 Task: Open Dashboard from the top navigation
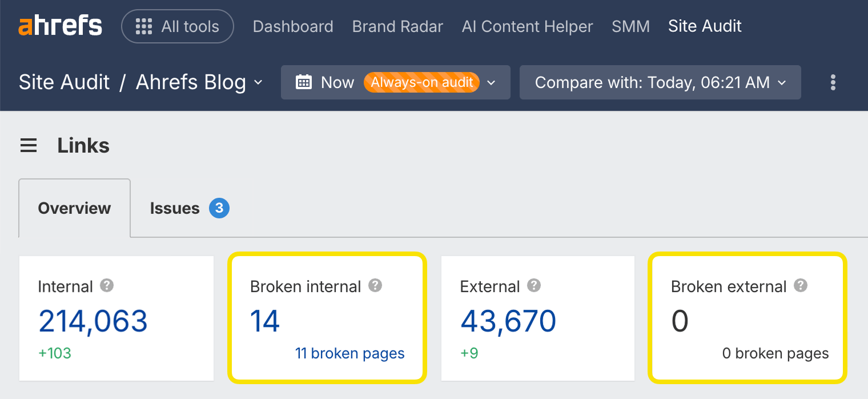click(293, 26)
